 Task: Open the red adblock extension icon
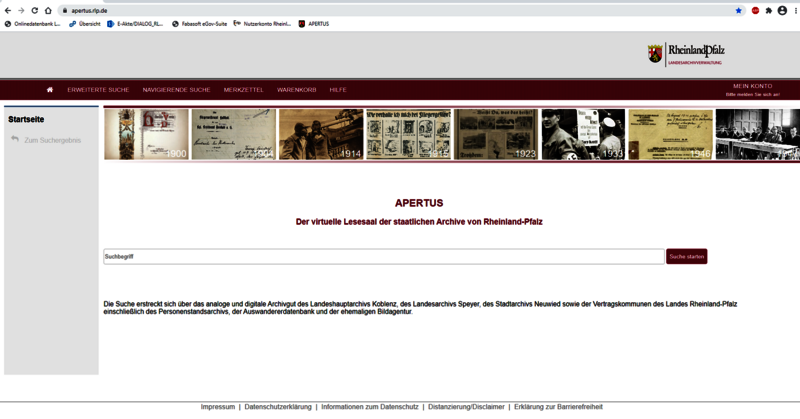[x=755, y=10]
